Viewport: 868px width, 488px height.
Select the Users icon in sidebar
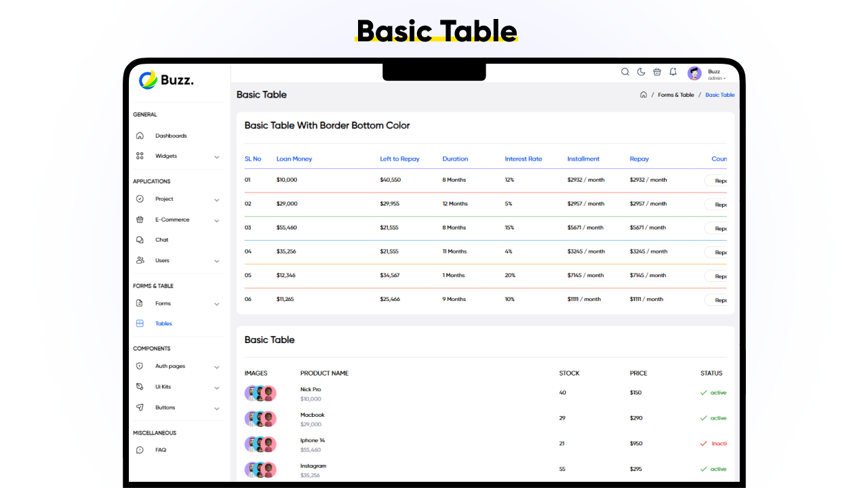(x=140, y=260)
